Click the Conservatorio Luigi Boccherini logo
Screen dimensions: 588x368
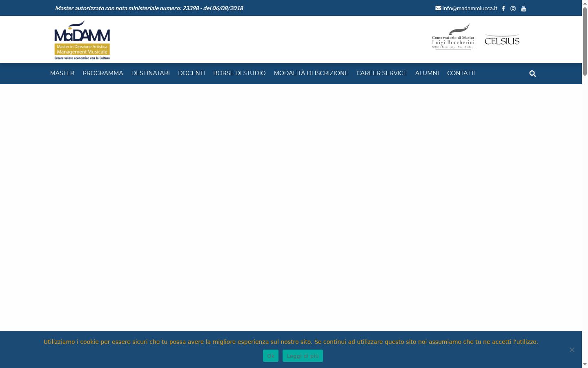coord(453,36)
